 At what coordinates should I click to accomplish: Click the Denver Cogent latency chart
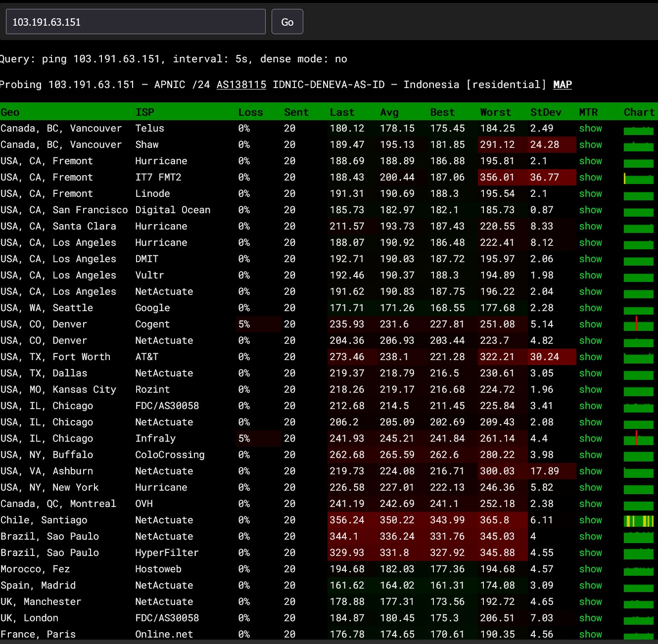pos(639,324)
